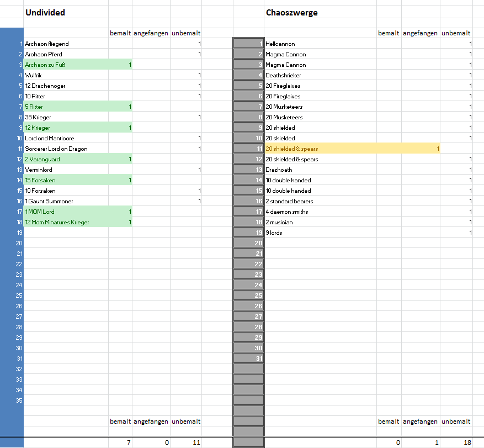Click Undivided bottom bemalt label

[x=120, y=421]
